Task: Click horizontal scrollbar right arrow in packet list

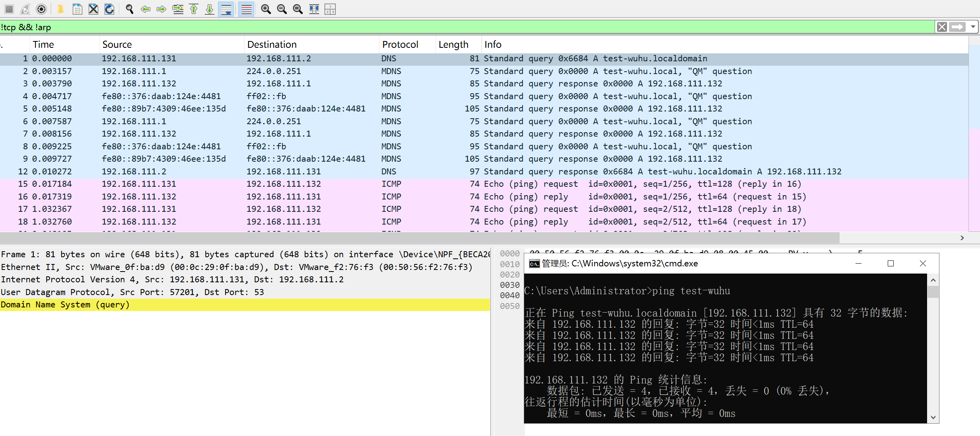Action: 962,238
